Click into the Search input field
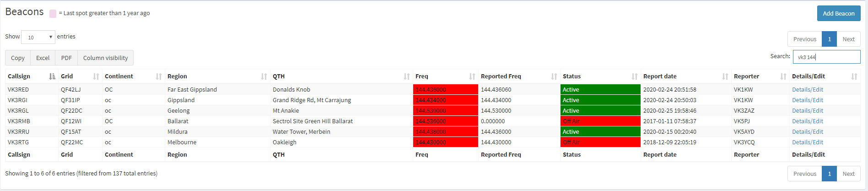This screenshot has width=868, height=191. [x=826, y=57]
